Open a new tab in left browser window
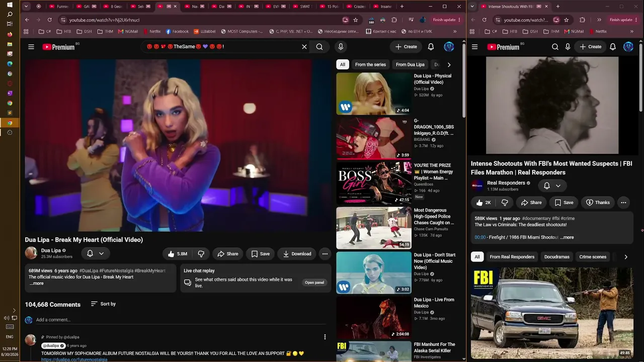644x362 pixels. (401, 7)
